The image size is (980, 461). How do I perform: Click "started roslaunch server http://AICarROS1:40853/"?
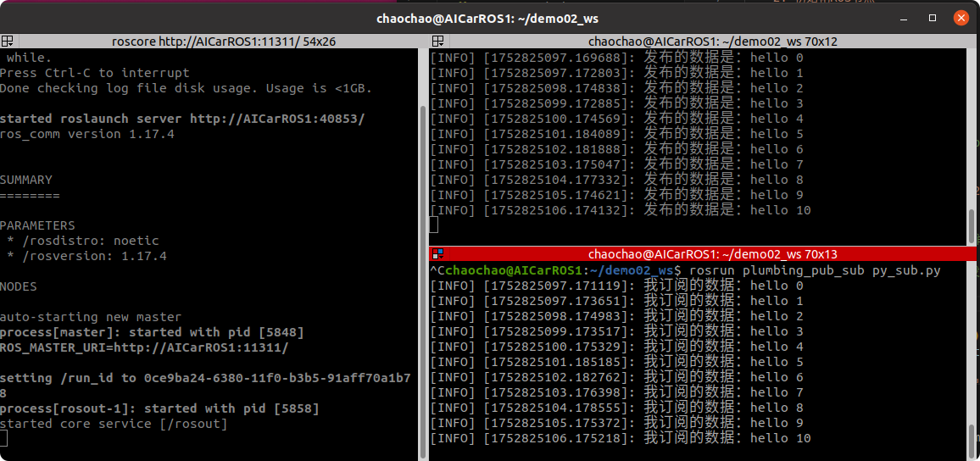(x=182, y=119)
